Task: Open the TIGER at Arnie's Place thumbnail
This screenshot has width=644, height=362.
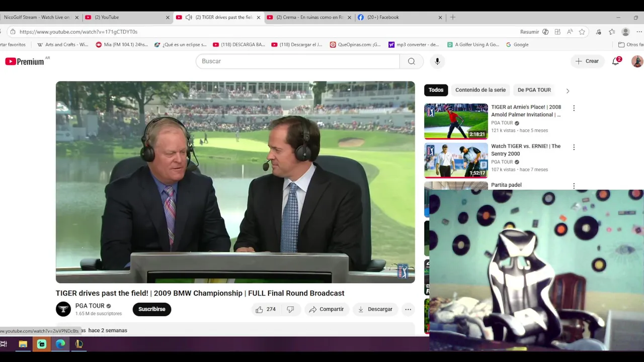Action: coord(456,121)
